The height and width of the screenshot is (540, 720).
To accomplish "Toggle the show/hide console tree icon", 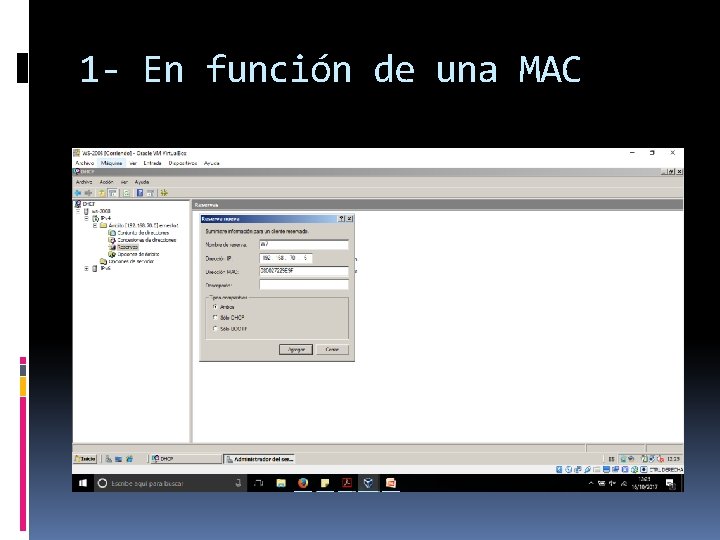I will (112, 193).
